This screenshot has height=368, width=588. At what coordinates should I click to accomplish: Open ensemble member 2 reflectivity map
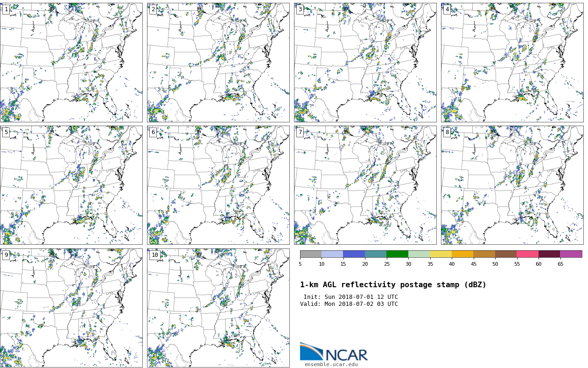point(218,63)
